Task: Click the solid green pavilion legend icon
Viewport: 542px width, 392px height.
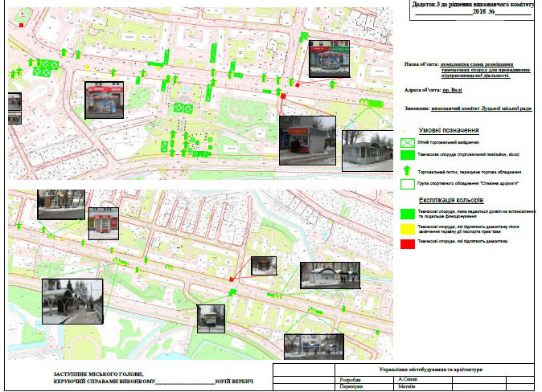Action: 408,156
